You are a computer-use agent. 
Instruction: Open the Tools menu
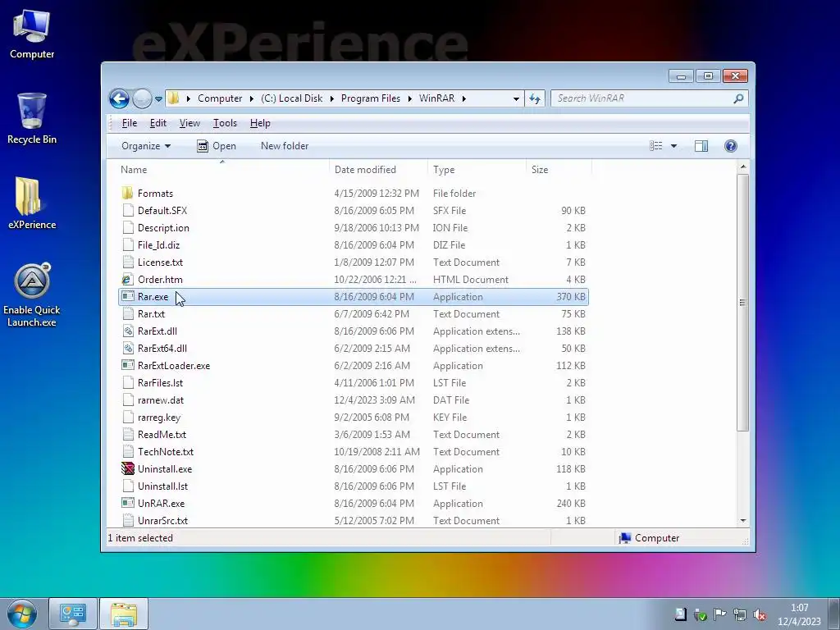coord(225,123)
